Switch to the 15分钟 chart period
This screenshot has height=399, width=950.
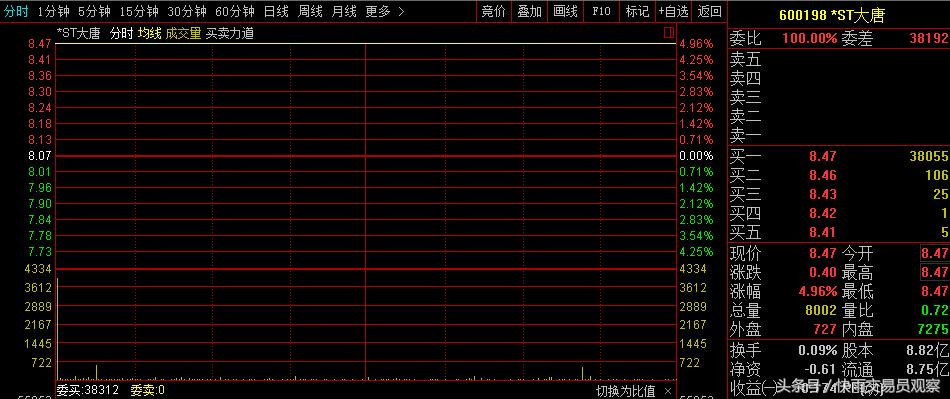tap(139, 11)
